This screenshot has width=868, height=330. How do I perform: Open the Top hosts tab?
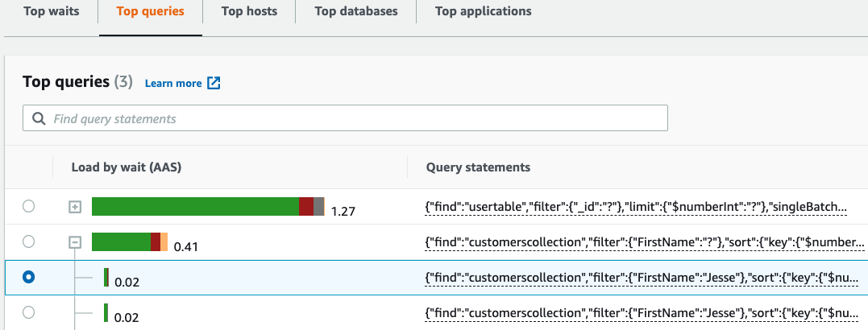point(250,12)
